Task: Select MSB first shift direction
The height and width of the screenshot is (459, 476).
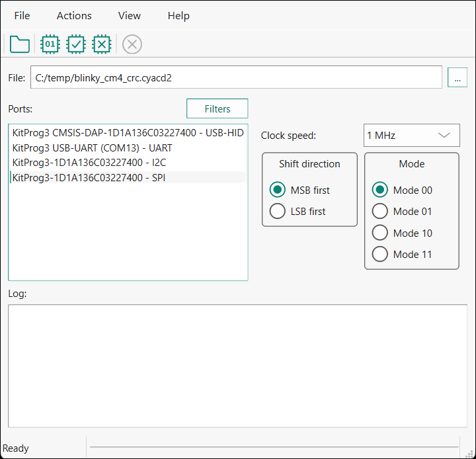Action: coord(278,190)
